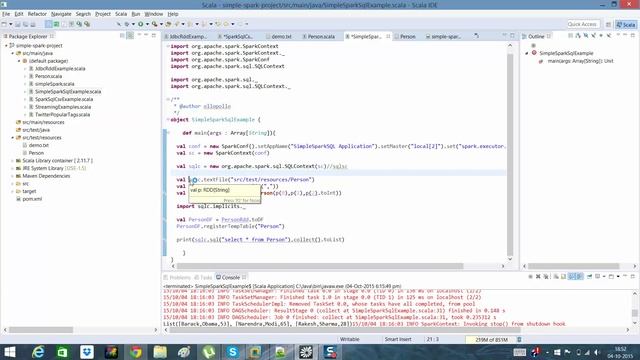The height and width of the screenshot is (360, 640).
Task: Close the SimpleSpar editor tab
Action: pyautogui.click(x=388, y=36)
